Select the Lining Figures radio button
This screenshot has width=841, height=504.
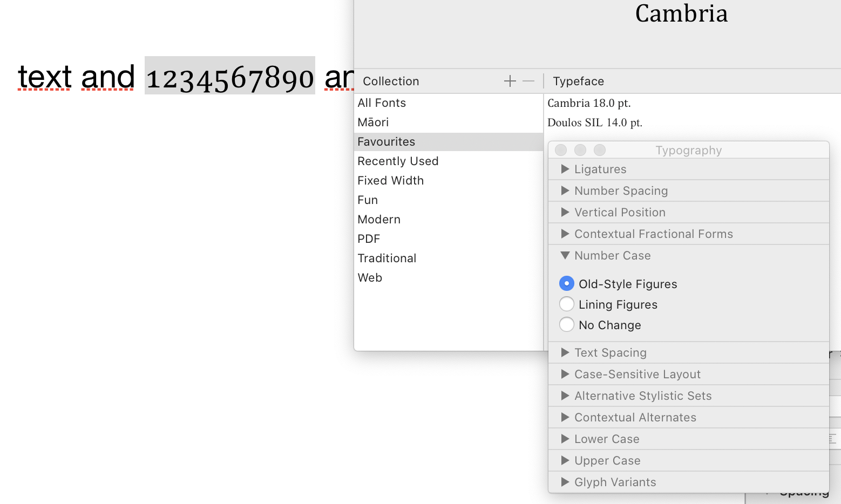(x=567, y=304)
